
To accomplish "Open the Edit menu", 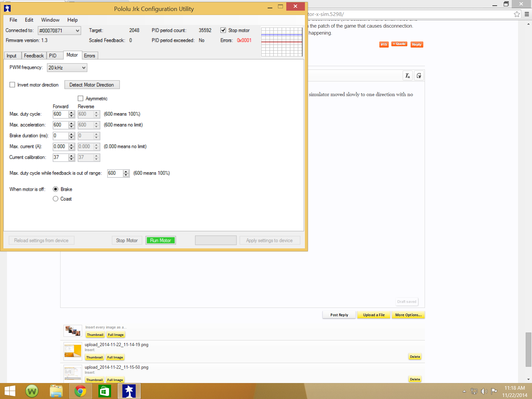I will click(29, 20).
